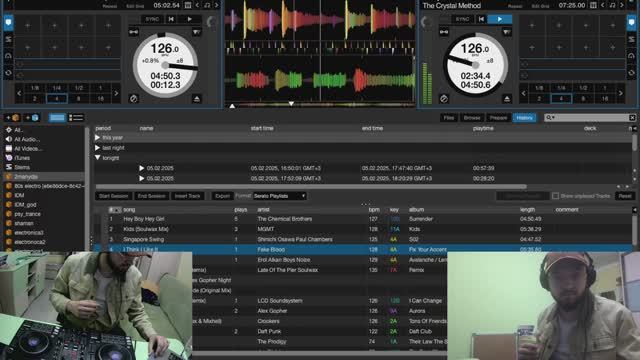The height and width of the screenshot is (360, 640).
Task: Eject the track from the left deck
Action: point(196,99)
